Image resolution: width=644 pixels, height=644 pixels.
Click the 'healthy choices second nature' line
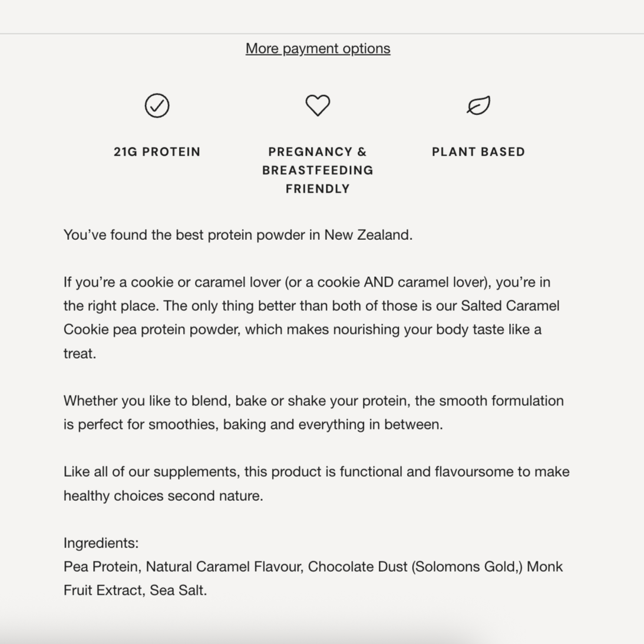tap(163, 496)
